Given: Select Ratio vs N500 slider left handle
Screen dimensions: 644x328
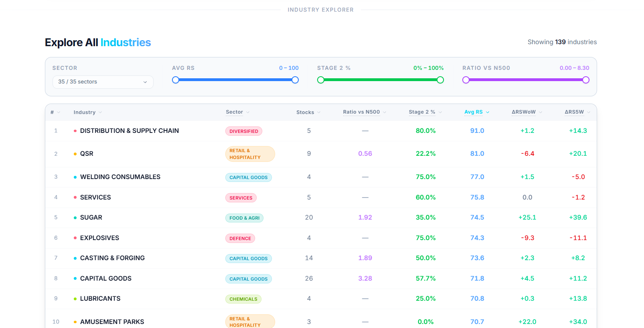Looking at the screenshot, I should click(x=466, y=80).
